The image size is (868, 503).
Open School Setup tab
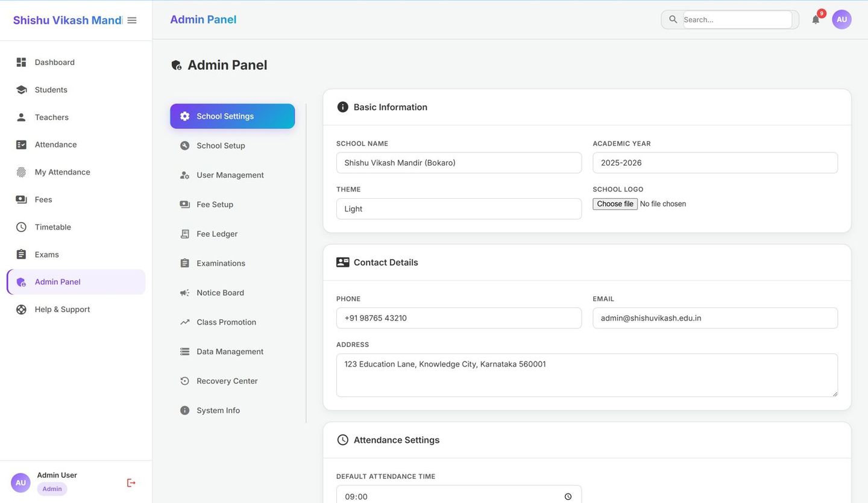[232, 146]
